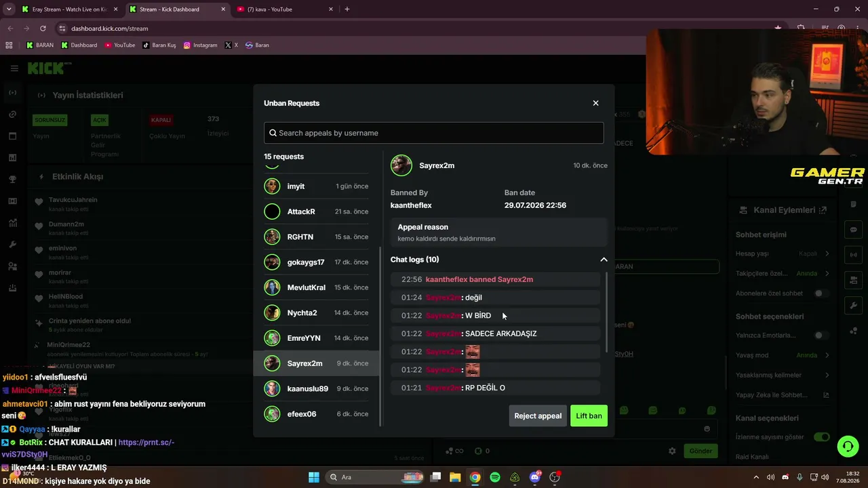Screen dimensions: 868x488
Task: Open efeex06's unban request
Action: [x=317, y=414]
